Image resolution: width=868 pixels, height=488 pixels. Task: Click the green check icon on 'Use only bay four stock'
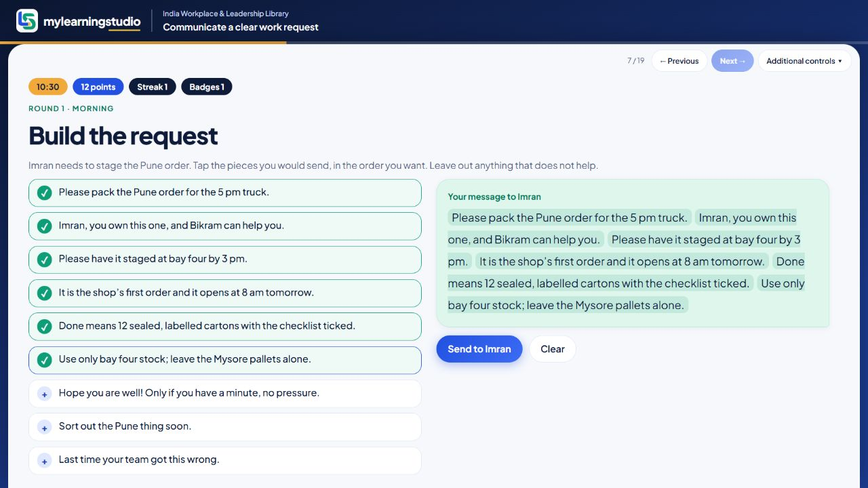[44, 360]
